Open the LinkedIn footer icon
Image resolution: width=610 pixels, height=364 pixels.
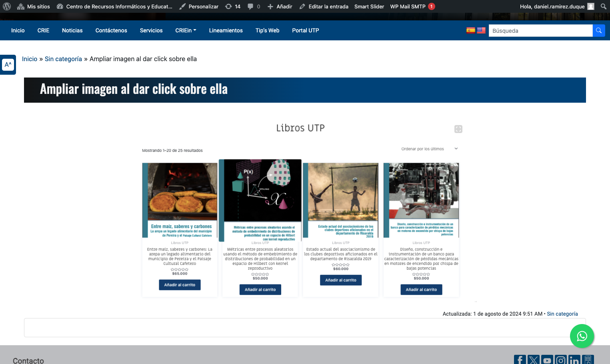point(574,360)
